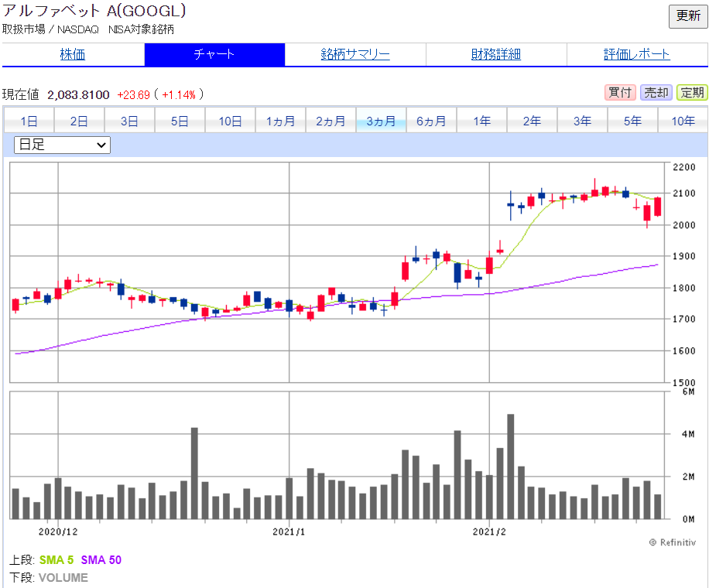Image resolution: width=709 pixels, height=588 pixels.
Task: Open the 財務詳細 tab
Action: pos(496,54)
